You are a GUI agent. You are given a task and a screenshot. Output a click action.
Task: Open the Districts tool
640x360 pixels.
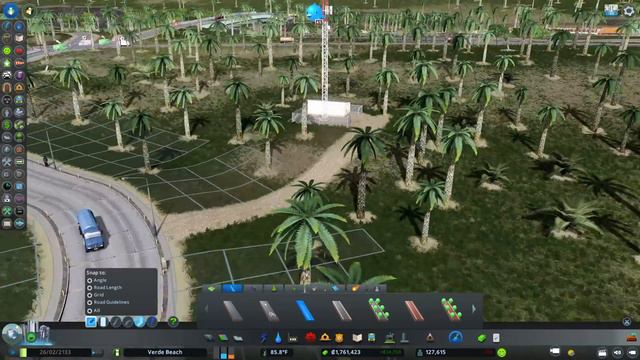point(238,338)
